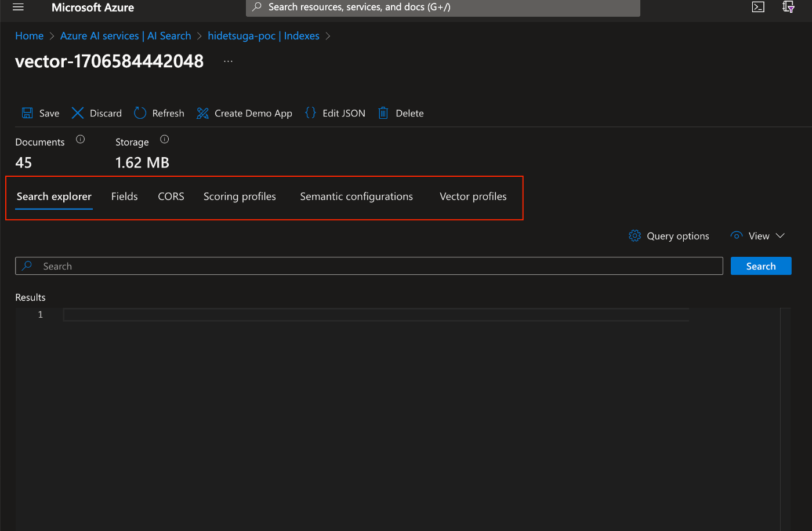Image resolution: width=812 pixels, height=531 pixels.
Task: Click the View eye icon
Action: coord(737,235)
